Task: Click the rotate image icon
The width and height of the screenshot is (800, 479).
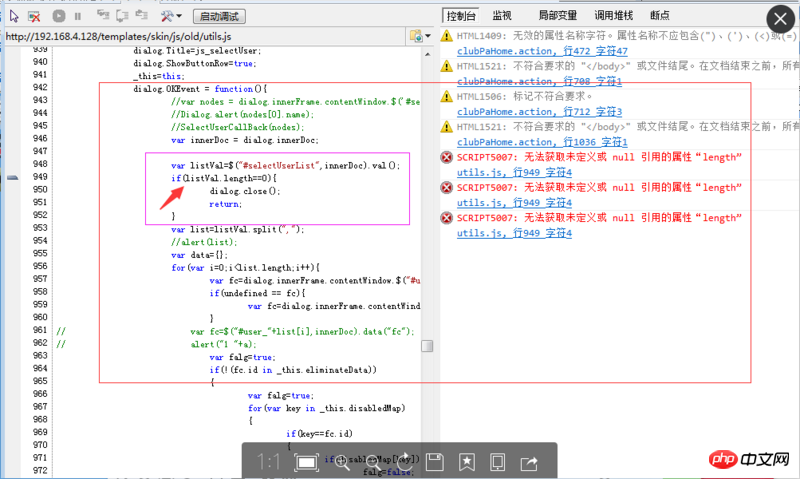Action: click(x=405, y=463)
